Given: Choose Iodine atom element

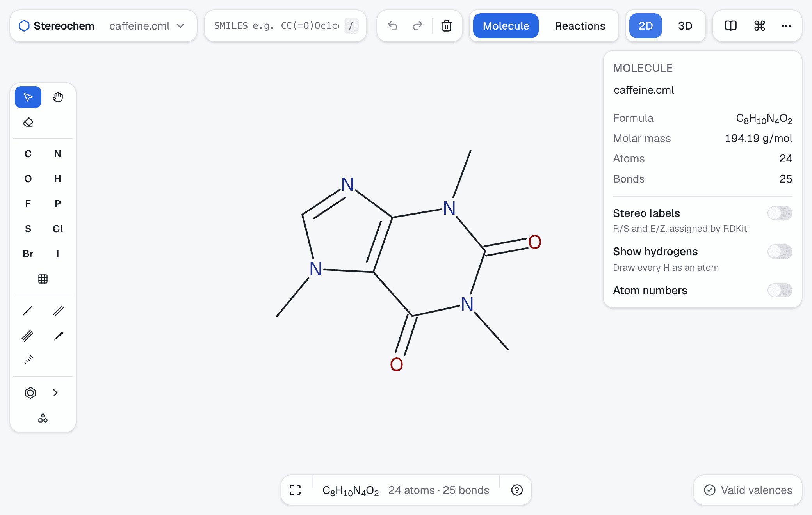Looking at the screenshot, I should pyautogui.click(x=58, y=254).
